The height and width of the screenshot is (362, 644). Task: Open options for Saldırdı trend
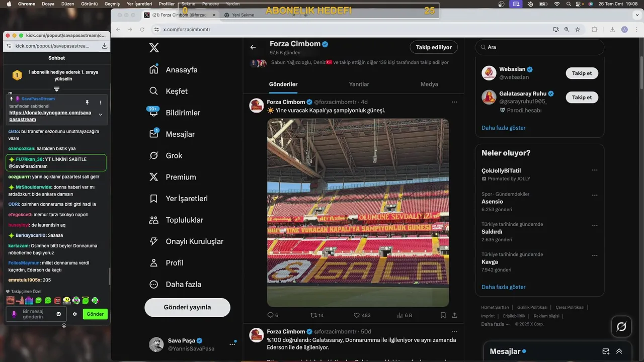(x=595, y=225)
